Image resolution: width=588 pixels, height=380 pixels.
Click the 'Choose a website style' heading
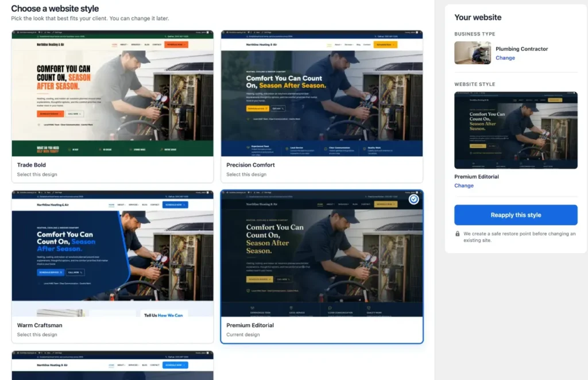coord(55,8)
